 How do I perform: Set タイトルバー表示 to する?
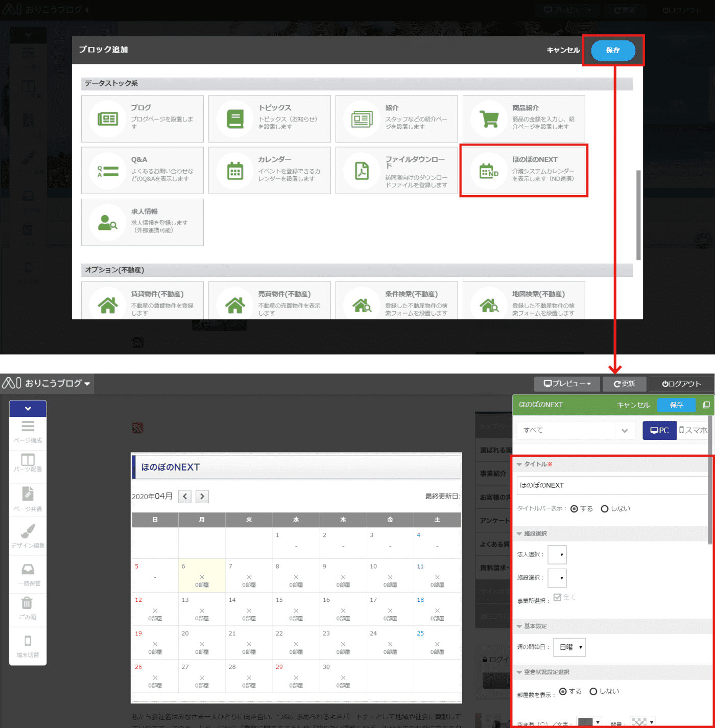[574, 509]
